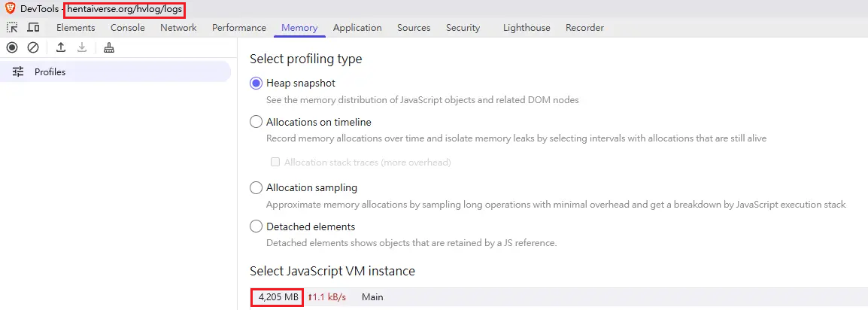Choose the Allocation sampling radio button
This screenshot has height=310, width=868.
(256, 187)
